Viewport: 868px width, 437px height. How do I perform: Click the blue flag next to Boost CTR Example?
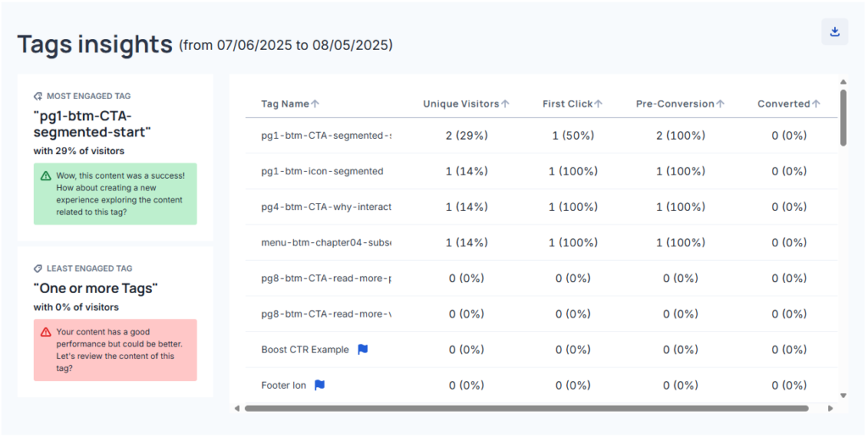click(x=363, y=350)
